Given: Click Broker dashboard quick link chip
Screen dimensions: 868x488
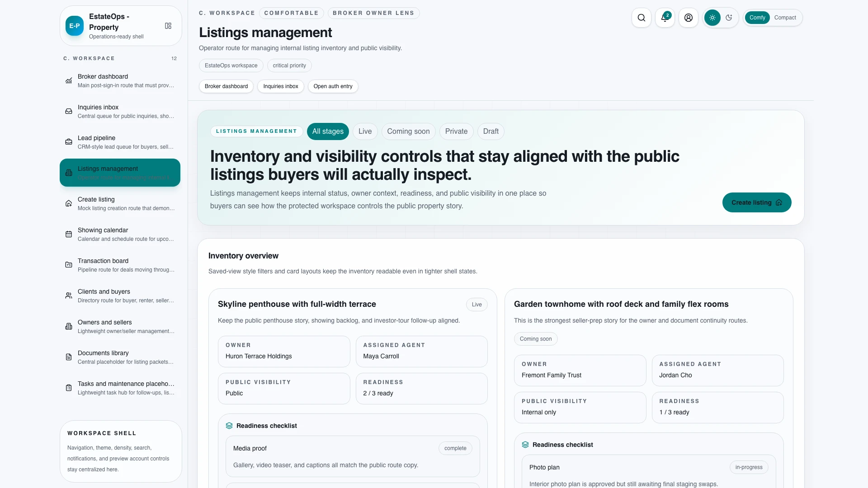Looking at the screenshot, I should click(226, 86).
